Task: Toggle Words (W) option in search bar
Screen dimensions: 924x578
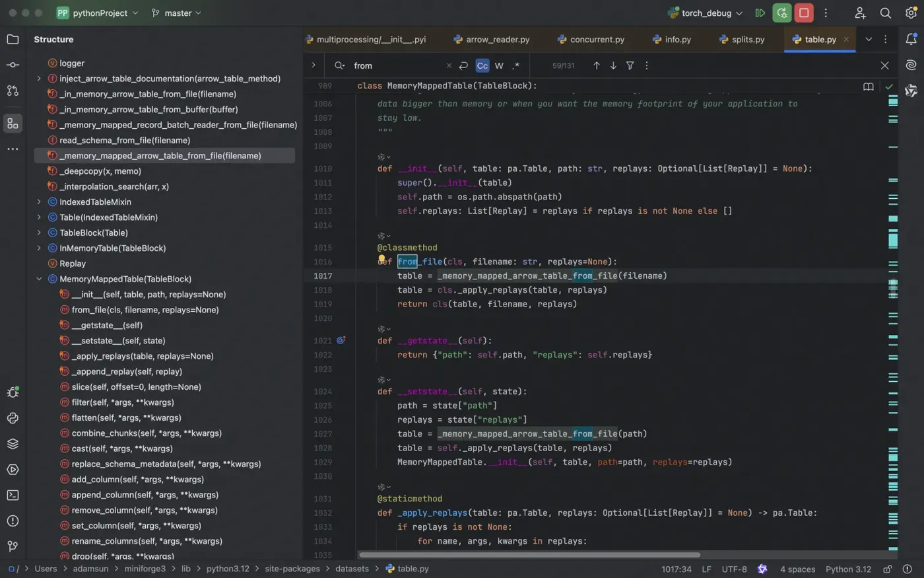Action: 499,65
